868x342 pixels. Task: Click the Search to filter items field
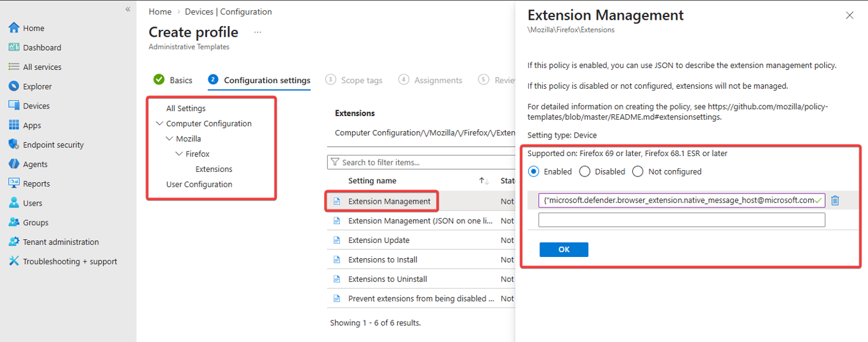421,162
